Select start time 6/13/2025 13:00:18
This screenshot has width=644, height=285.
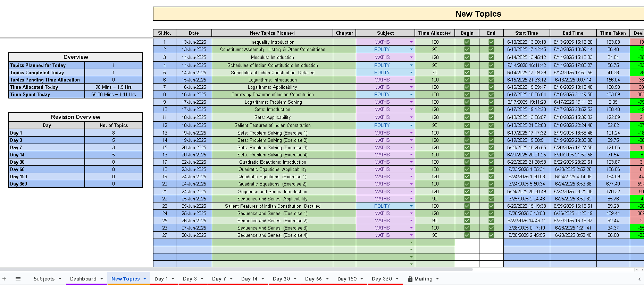click(527, 42)
